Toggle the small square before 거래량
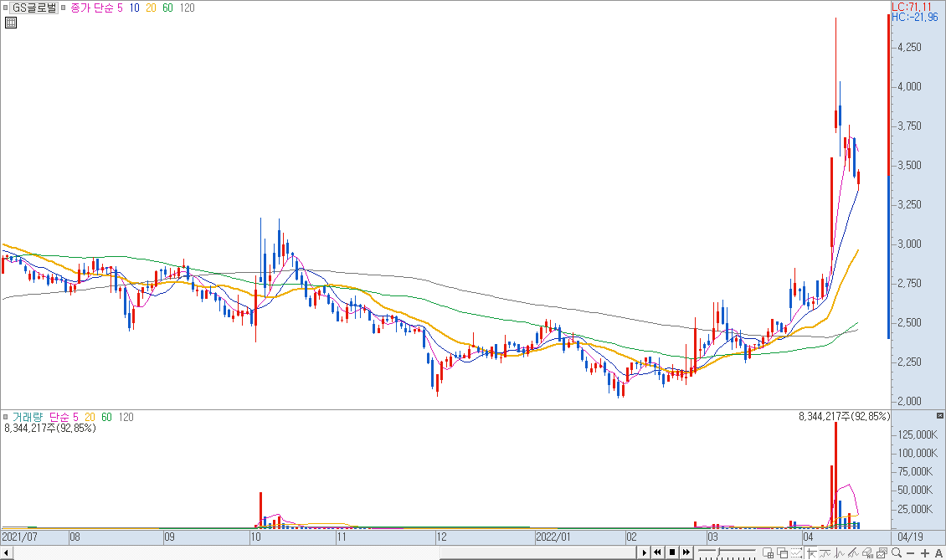Viewport: 946px width, 560px height. pos(5,417)
